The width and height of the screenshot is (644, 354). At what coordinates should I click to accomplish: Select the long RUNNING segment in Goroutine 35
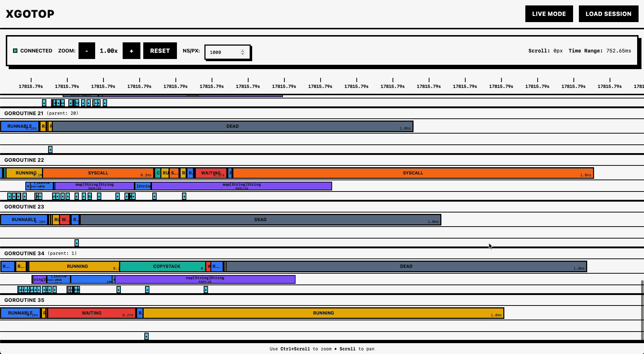[x=323, y=313]
